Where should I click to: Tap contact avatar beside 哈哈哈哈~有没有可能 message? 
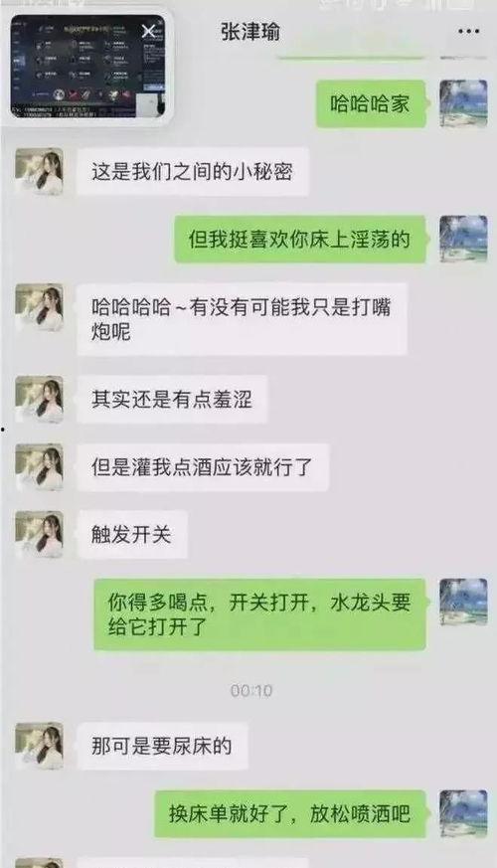tap(40, 307)
